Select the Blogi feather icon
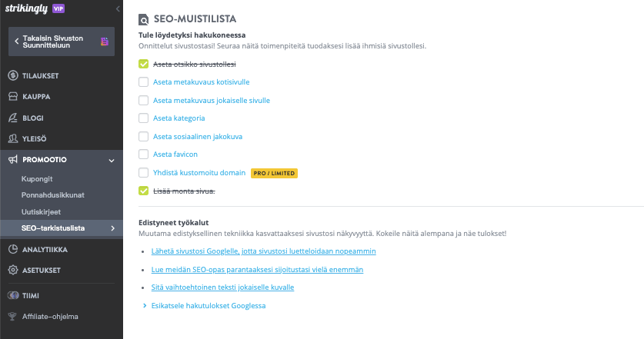The height and width of the screenshot is (339, 644). 13,118
